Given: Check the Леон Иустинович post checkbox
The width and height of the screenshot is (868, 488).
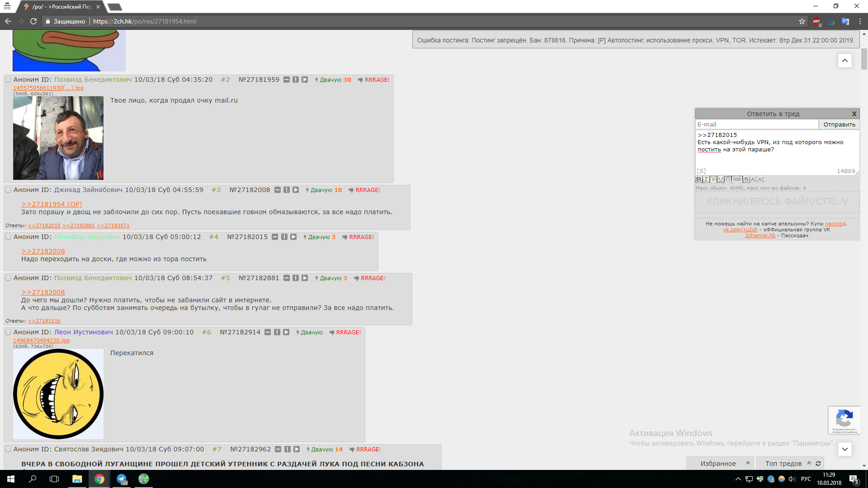Looking at the screenshot, I should pos(8,333).
